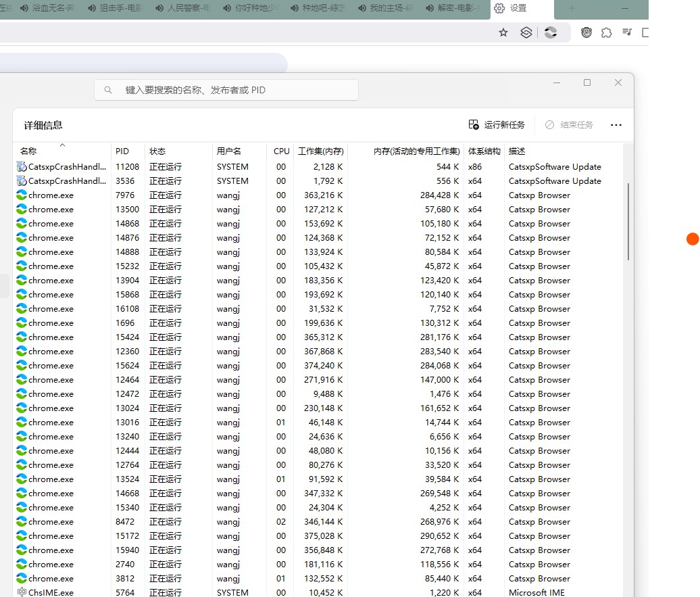Open the three-dot more options in Task Manager

click(x=616, y=125)
